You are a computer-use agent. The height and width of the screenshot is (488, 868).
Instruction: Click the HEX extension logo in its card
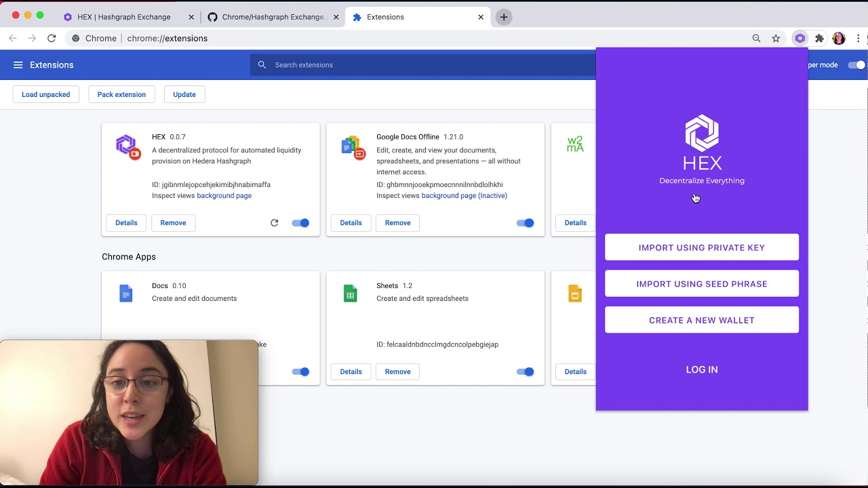[x=127, y=146]
